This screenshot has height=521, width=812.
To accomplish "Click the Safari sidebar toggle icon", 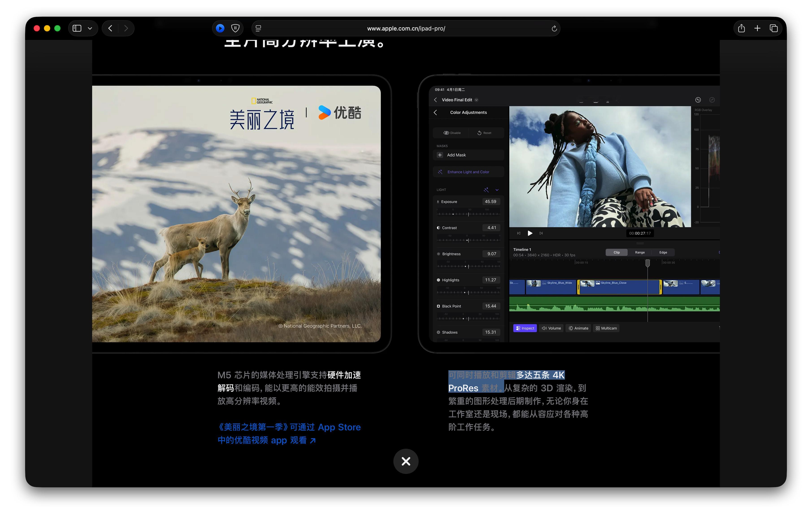I will point(77,28).
